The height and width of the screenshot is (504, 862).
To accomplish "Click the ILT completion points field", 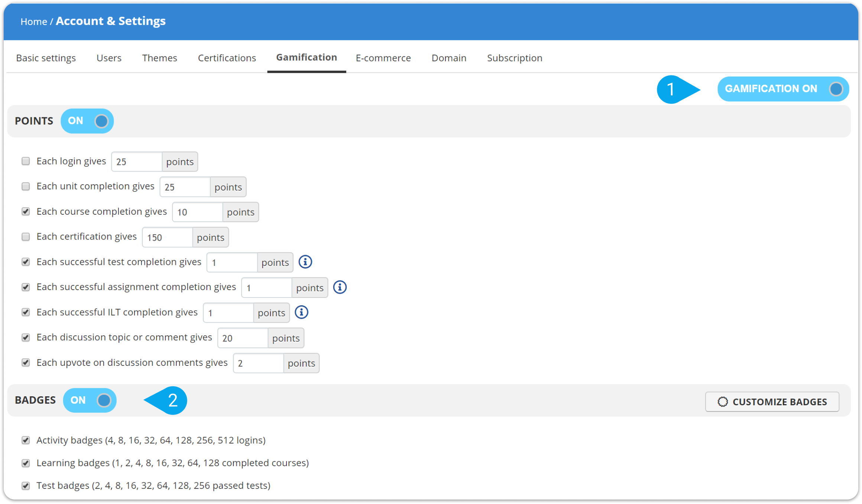I will point(229,313).
